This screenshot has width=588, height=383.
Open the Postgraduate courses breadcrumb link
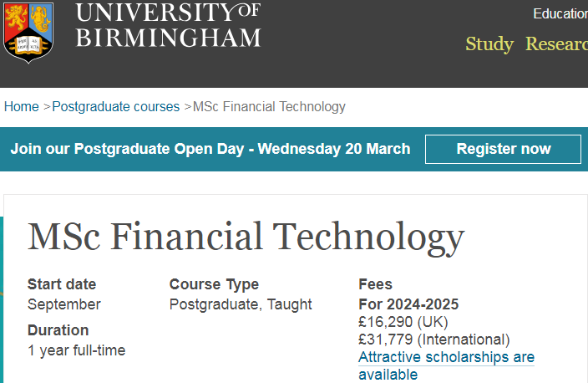point(116,106)
